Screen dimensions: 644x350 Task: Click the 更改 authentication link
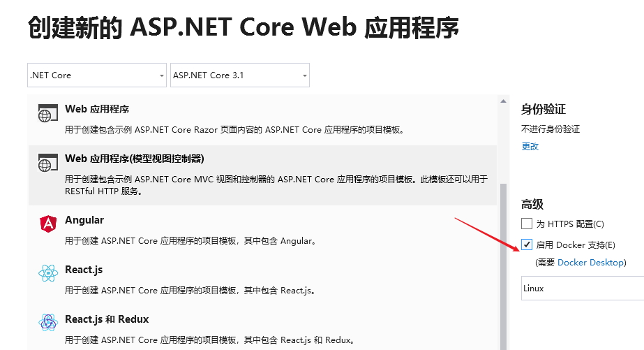point(530,147)
